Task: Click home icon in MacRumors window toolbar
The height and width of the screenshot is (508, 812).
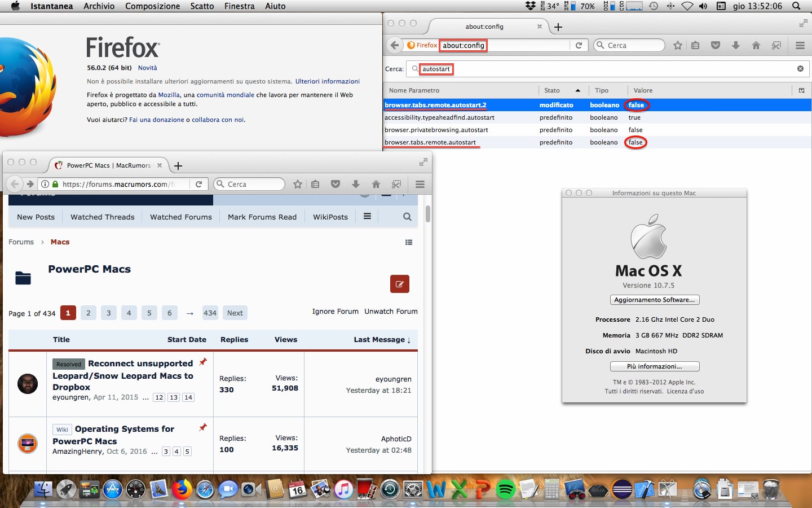Action: click(376, 184)
